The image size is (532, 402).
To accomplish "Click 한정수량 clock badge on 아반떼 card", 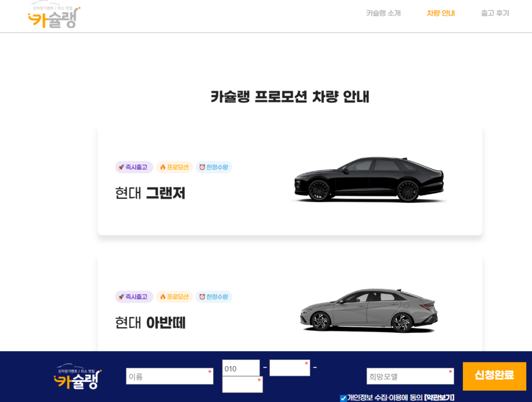I will 214,297.
